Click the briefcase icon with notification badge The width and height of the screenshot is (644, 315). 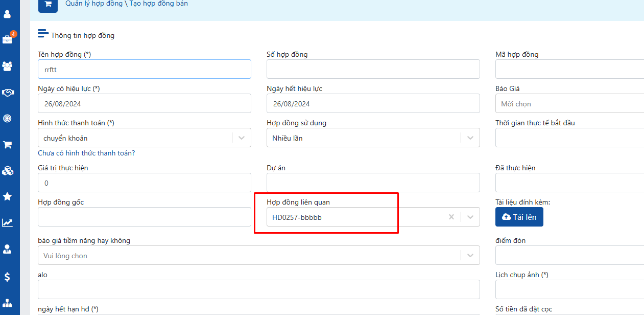(x=8, y=39)
